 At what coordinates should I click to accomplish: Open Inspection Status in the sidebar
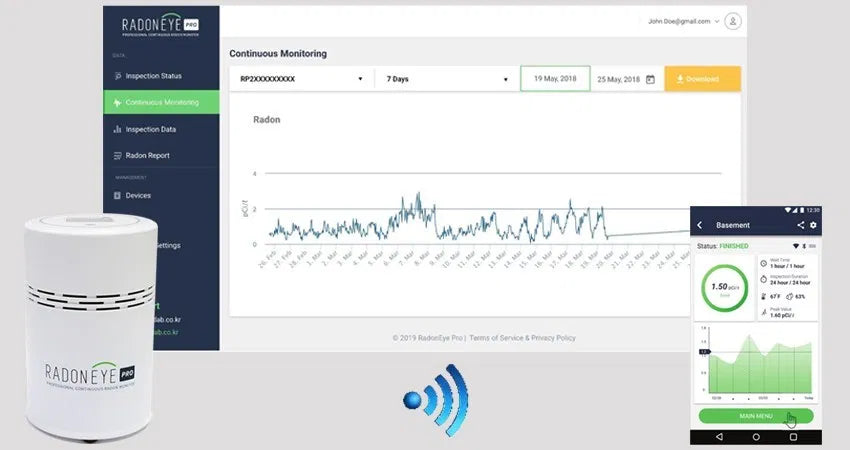pyautogui.click(x=153, y=76)
